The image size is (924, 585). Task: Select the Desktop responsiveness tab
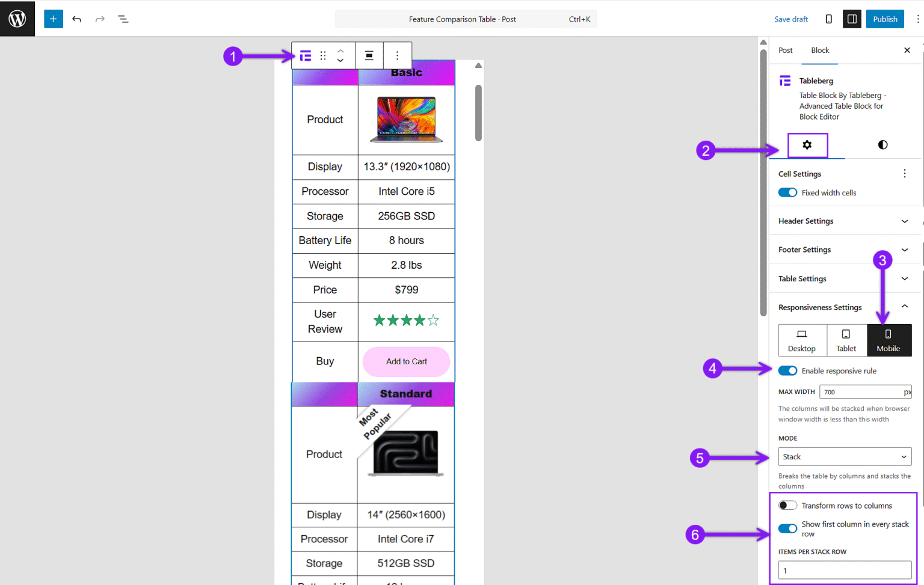tap(802, 340)
